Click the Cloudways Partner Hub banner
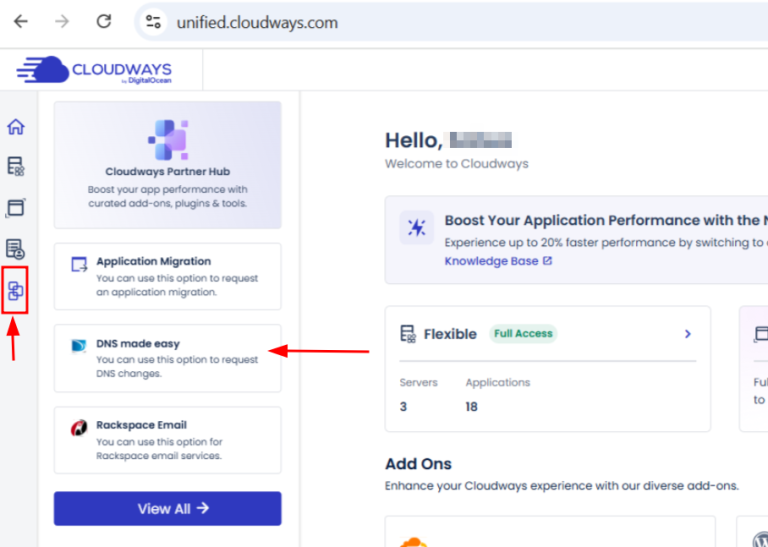 [x=168, y=165]
